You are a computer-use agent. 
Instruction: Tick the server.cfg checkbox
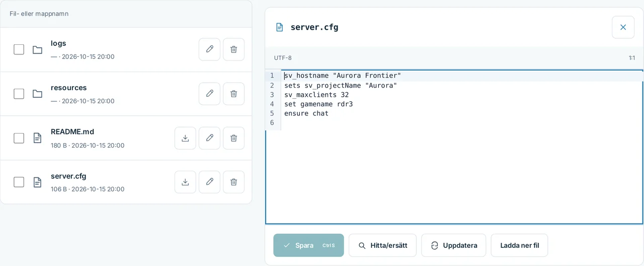[x=19, y=182]
